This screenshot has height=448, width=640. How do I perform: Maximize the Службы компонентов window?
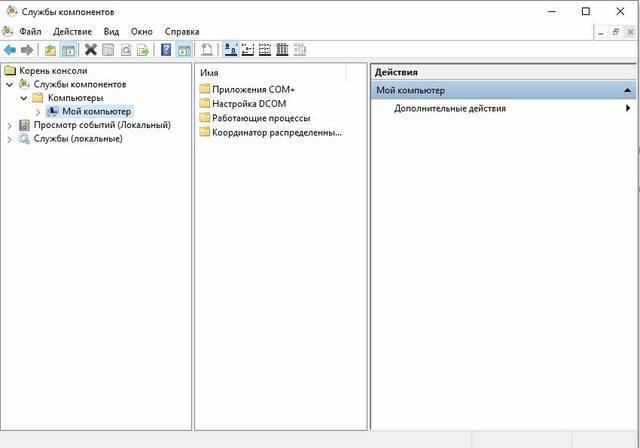586,11
